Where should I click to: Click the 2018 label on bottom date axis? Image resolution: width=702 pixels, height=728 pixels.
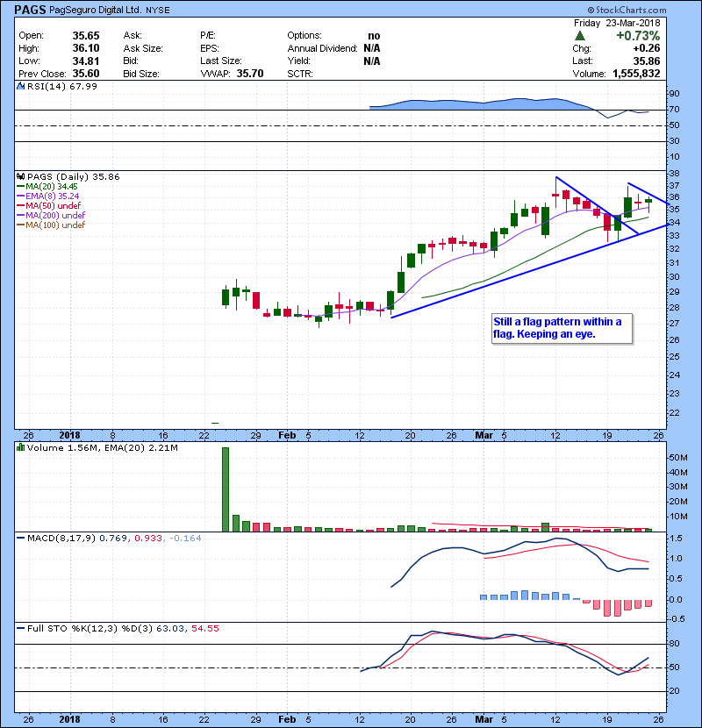(x=68, y=717)
